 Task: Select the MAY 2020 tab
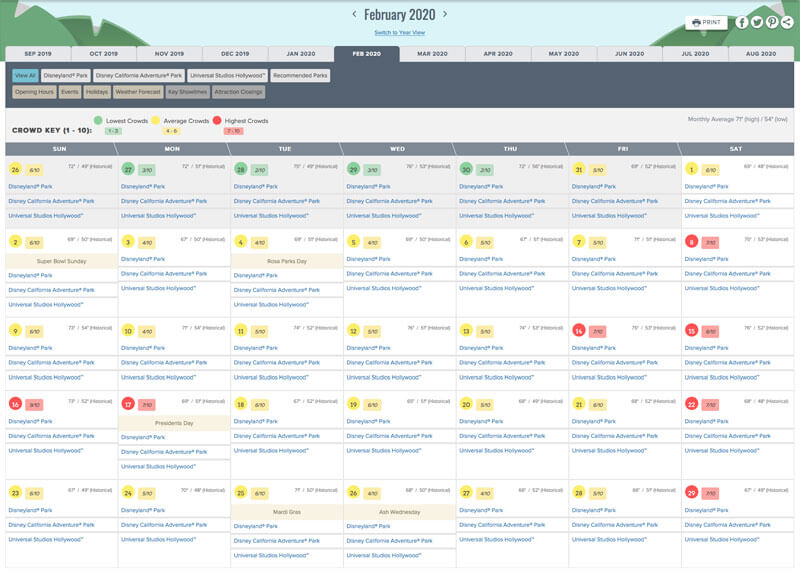pos(564,54)
